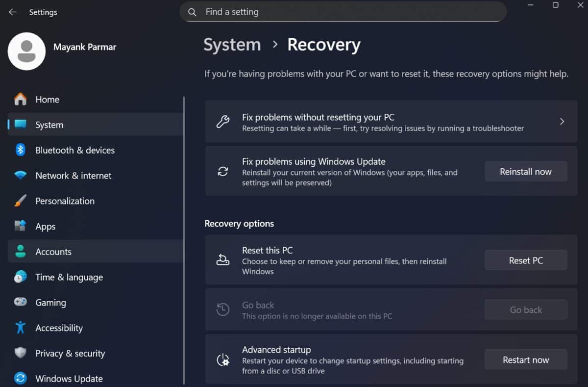Viewport: 588px width, 387px height.
Task: Open Privacy & security page
Action: tap(96, 353)
